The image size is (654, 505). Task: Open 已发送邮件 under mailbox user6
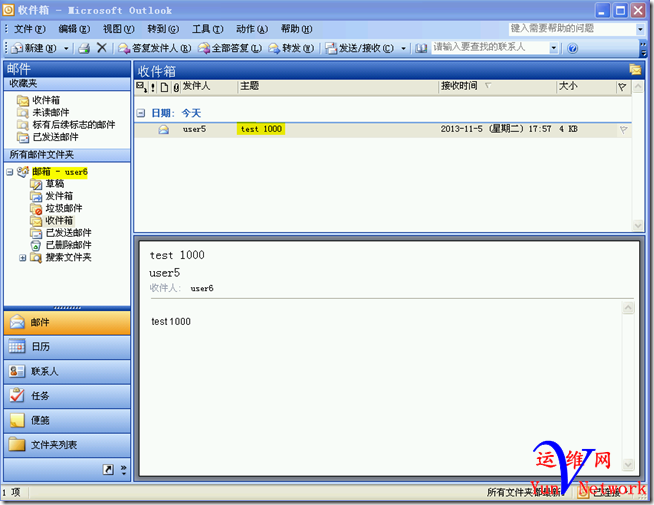pyautogui.click(x=68, y=233)
